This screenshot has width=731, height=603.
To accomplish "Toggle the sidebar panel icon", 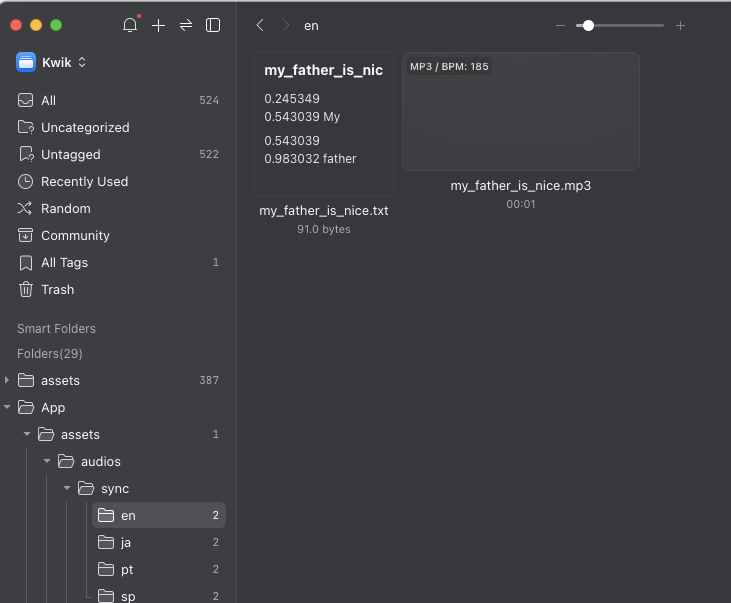I will point(213,25).
